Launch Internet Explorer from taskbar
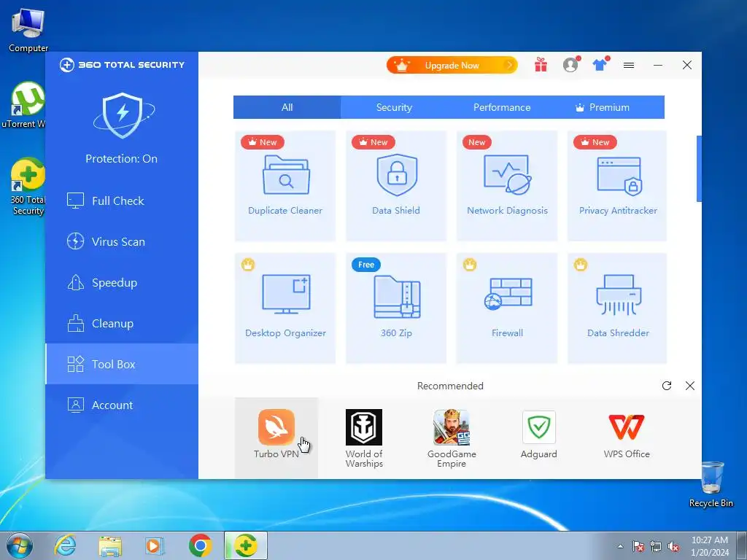Viewport: 747px width, 560px height. coord(65,545)
